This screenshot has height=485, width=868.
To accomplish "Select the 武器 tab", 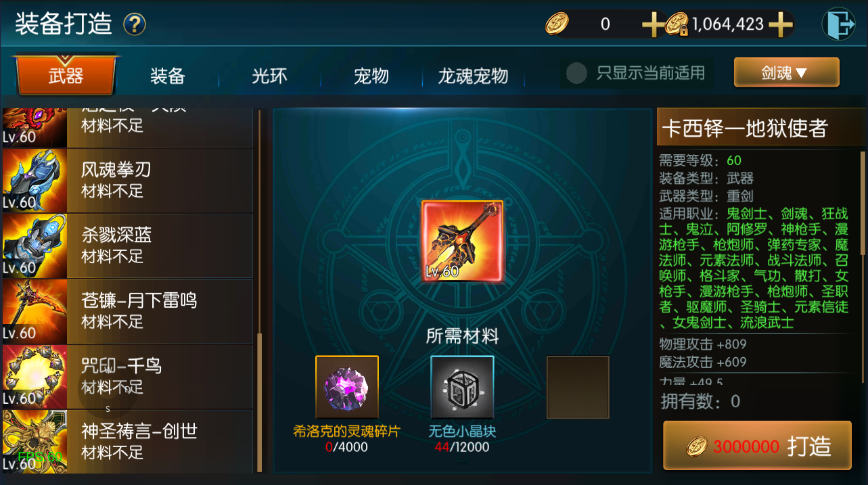I will (66, 75).
